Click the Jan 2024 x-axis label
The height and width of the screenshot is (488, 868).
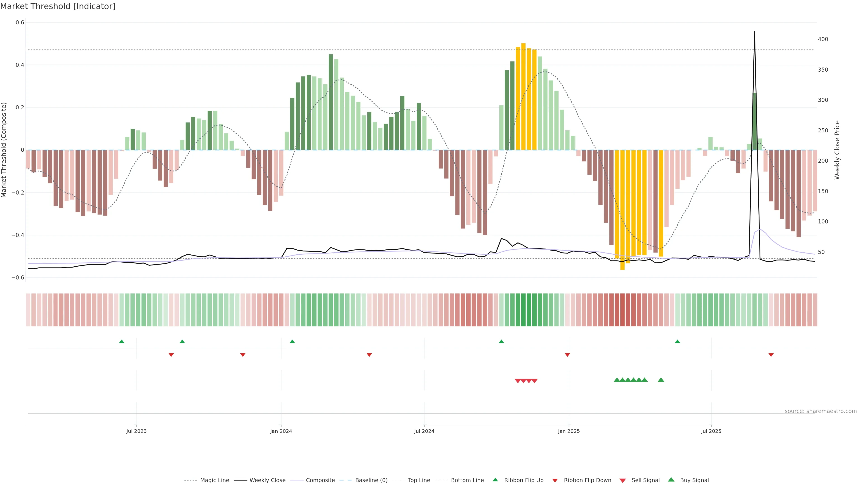point(281,431)
